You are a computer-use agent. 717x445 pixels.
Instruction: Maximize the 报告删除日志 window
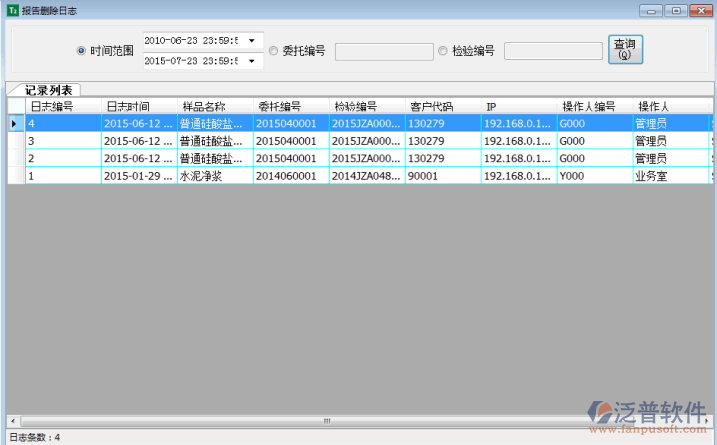coord(676,10)
